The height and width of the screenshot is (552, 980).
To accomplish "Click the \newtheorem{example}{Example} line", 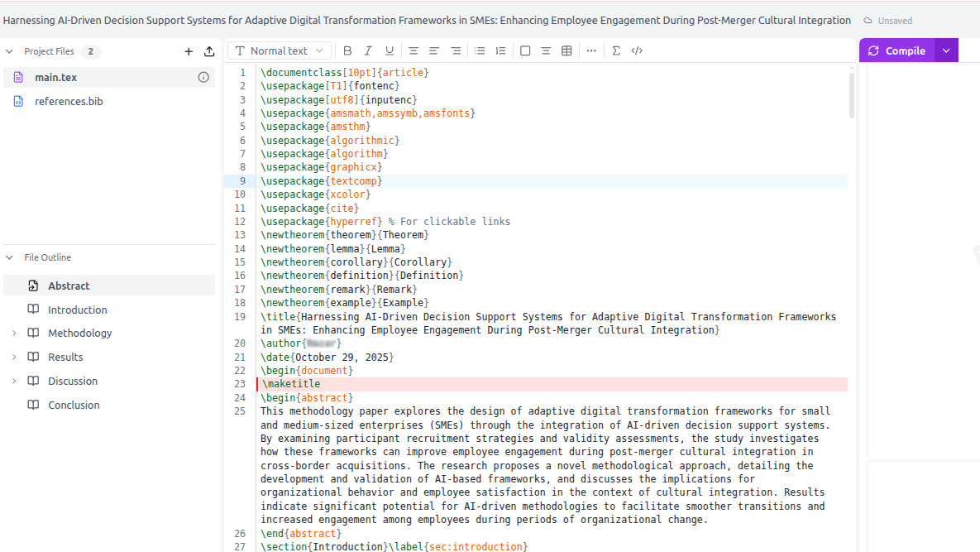I will 344,303.
